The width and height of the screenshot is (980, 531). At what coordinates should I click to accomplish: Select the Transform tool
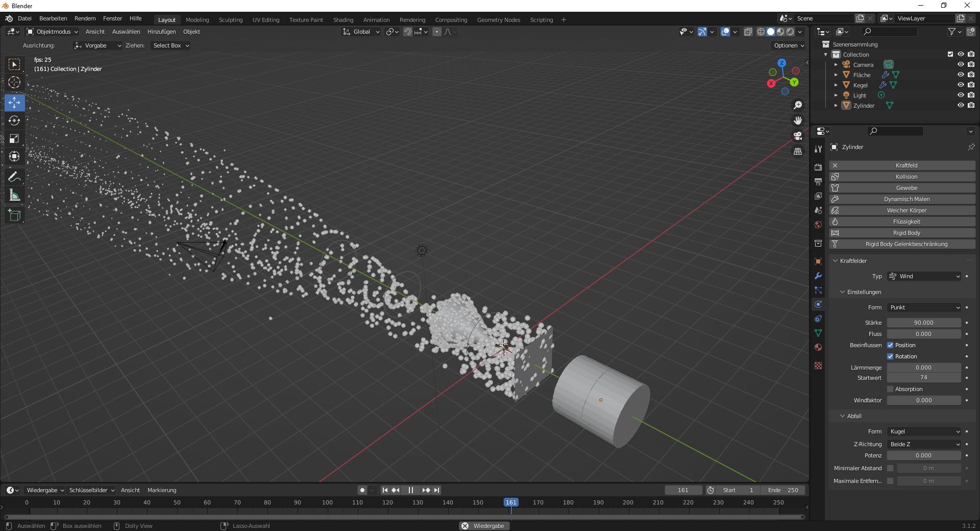pyautogui.click(x=14, y=156)
